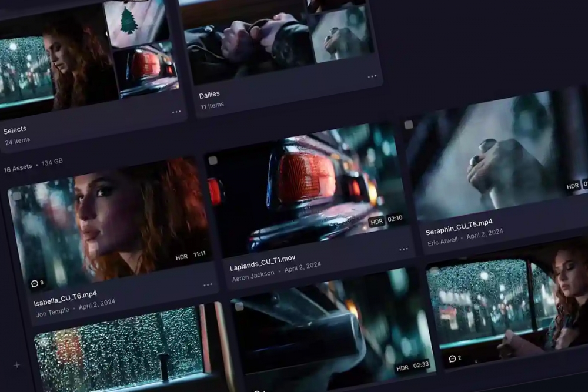Open the Dailies folder options via ellipsis
This screenshot has width=588, height=392.
coord(373,77)
